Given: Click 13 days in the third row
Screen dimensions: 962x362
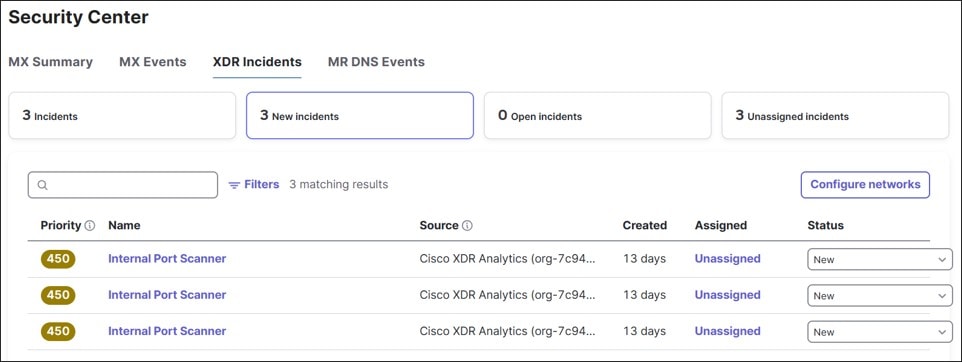Looking at the screenshot, I should 644,331.
